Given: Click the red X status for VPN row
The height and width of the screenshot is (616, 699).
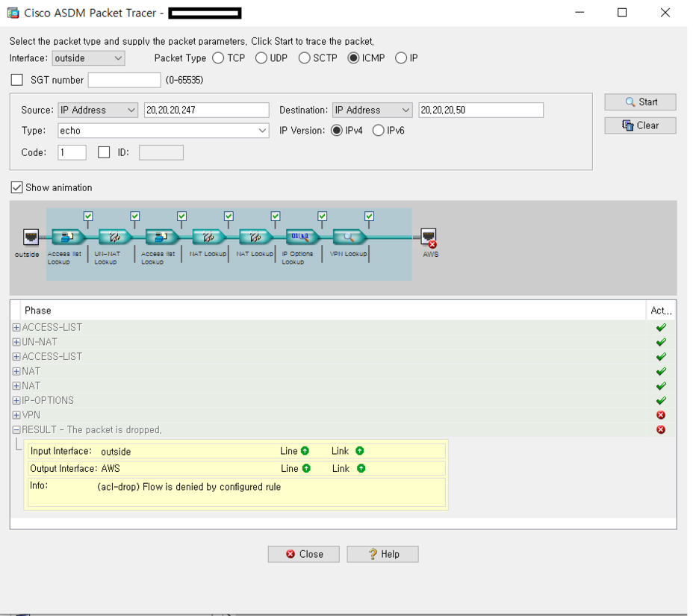Looking at the screenshot, I should pyautogui.click(x=661, y=415).
